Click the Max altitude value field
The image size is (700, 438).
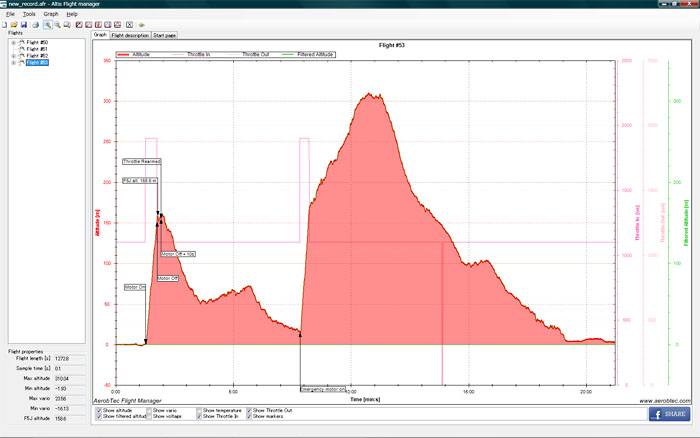[x=69, y=379]
